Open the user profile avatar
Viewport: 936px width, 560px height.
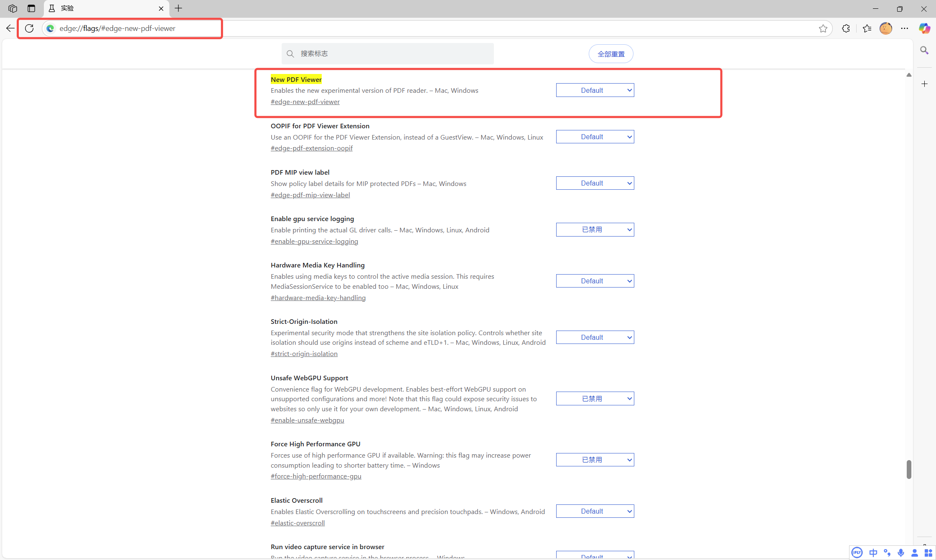[x=885, y=28]
